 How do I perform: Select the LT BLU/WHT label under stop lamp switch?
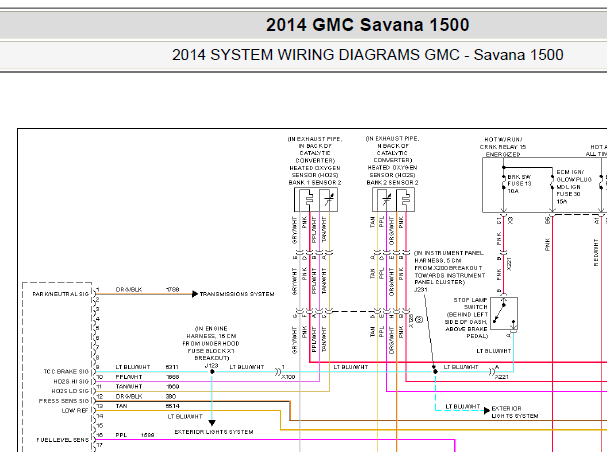(494, 351)
